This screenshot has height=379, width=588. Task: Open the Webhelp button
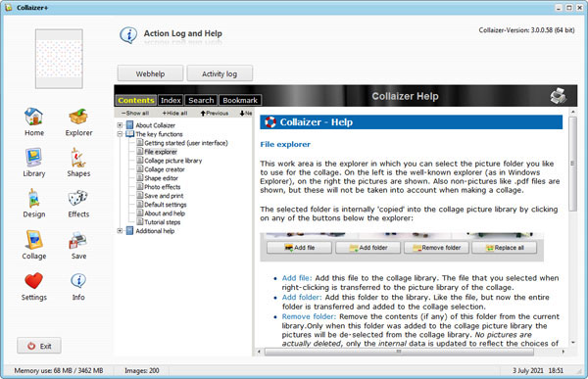point(150,73)
